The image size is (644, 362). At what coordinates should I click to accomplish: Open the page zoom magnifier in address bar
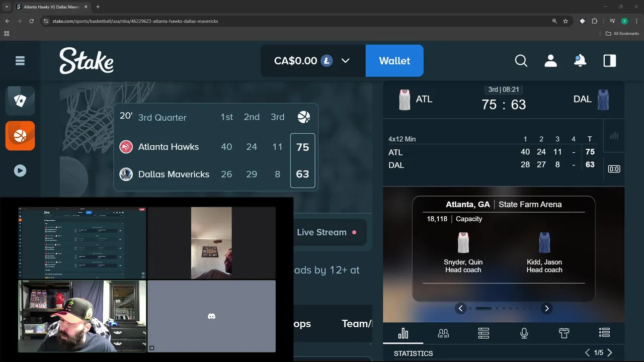554,21
